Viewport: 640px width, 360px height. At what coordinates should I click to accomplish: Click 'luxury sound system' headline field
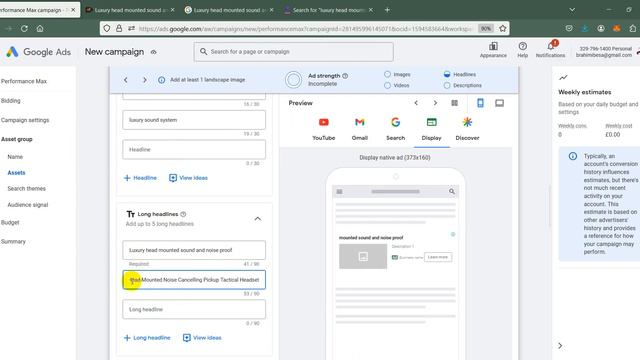tap(194, 120)
